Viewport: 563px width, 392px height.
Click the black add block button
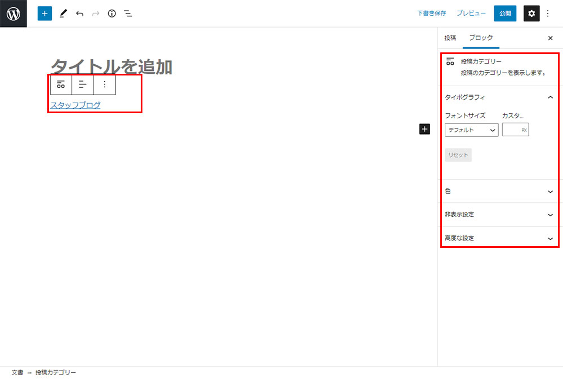(425, 129)
